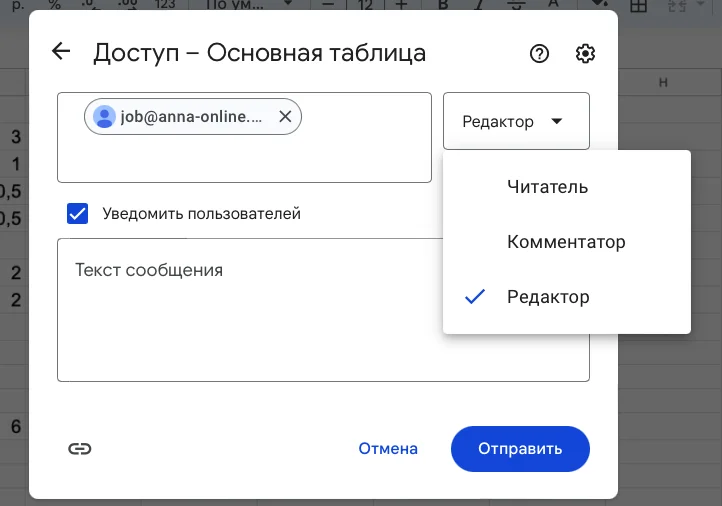Select the checked Редактор option in the menu

coord(548,297)
